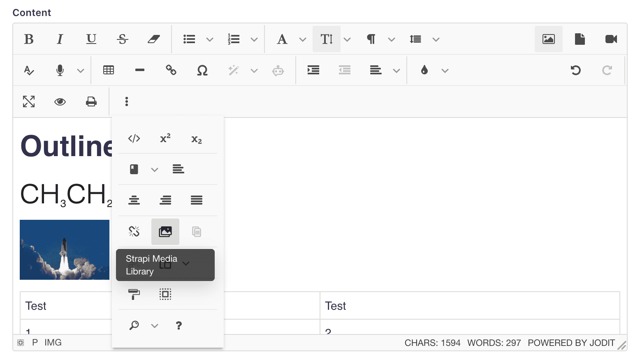Toggle bold formatting

29,39
